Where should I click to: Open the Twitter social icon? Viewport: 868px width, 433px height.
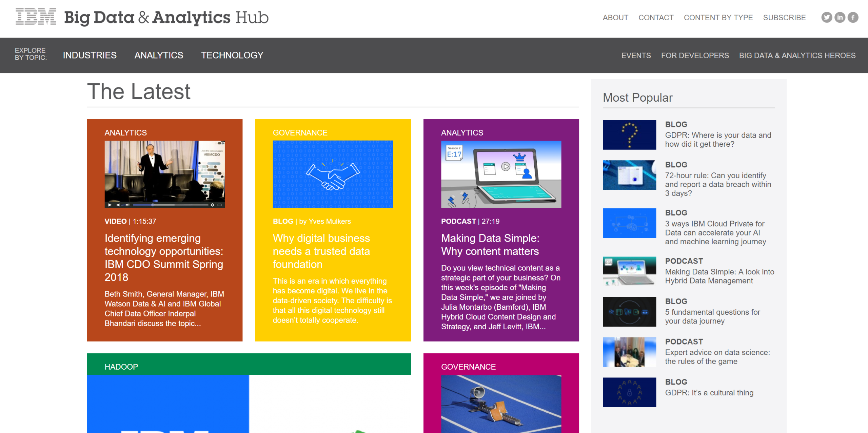coord(827,17)
